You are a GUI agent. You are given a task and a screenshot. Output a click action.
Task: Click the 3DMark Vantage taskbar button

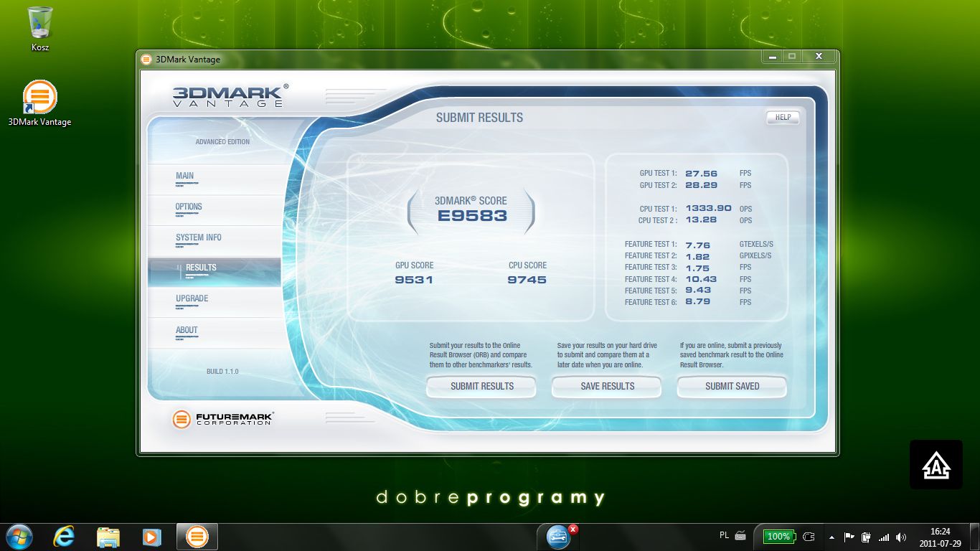pyautogui.click(x=197, y=537)
